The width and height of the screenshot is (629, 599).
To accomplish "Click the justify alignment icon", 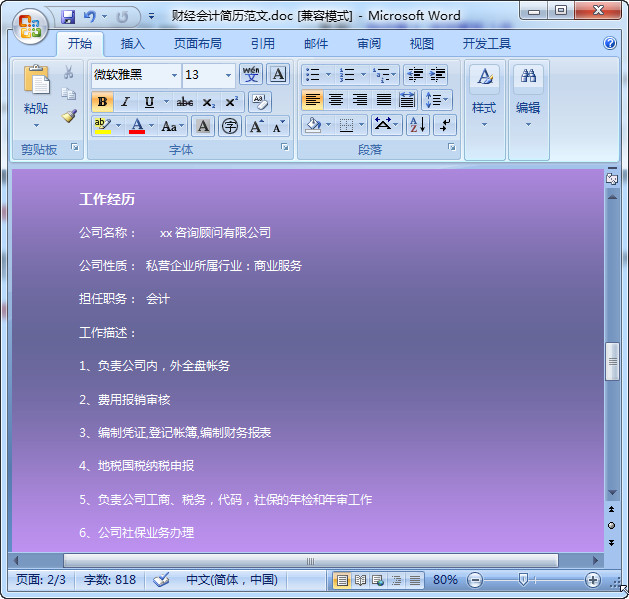I will 384,100.
